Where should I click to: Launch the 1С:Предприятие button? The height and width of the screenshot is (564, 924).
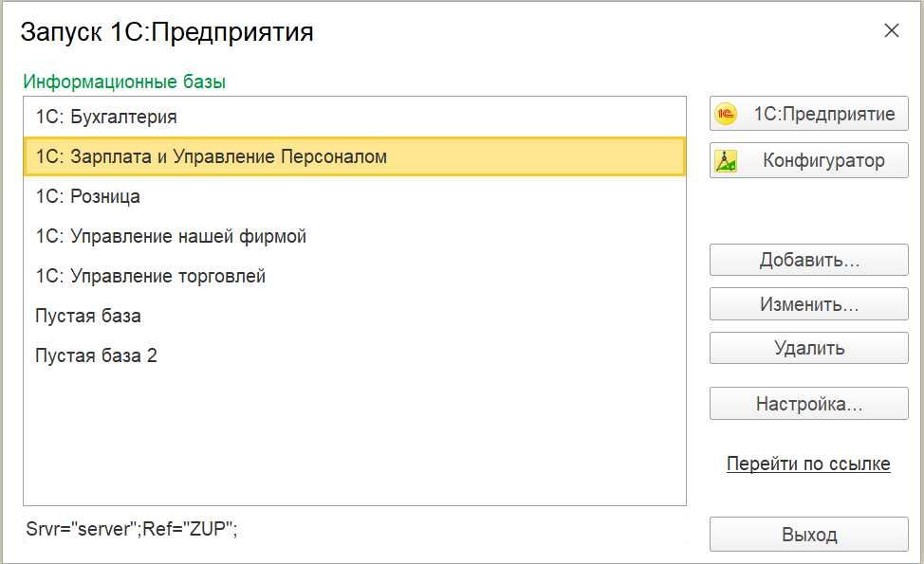point(808,114)
